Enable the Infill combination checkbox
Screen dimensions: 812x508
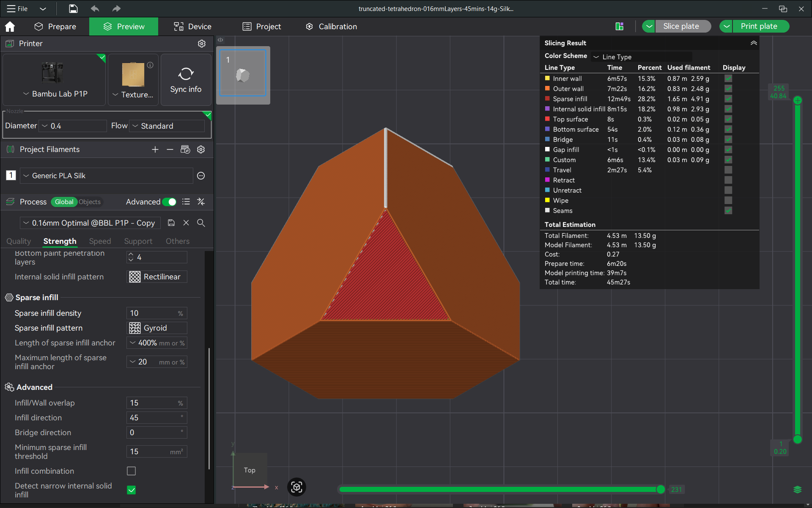point(132,471)
